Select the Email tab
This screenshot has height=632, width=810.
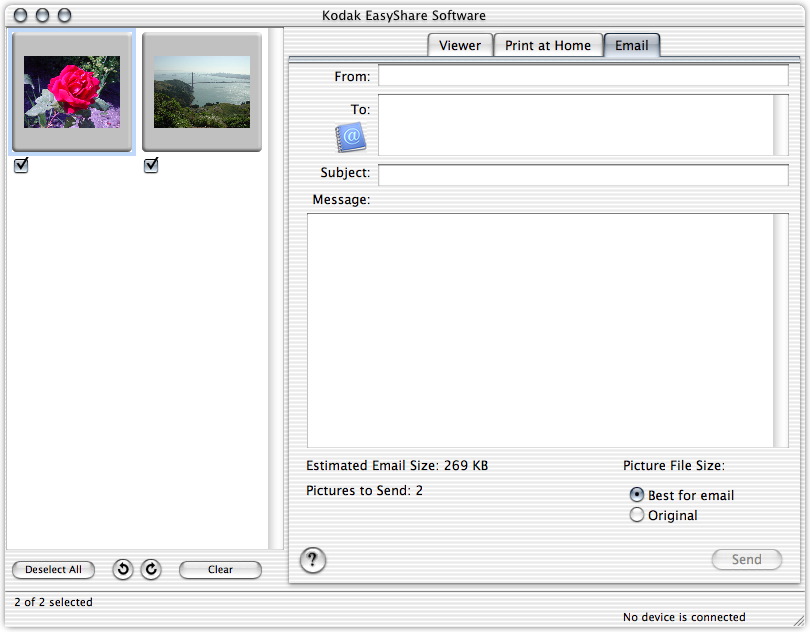pyautogui.click(x=631, y=45)
